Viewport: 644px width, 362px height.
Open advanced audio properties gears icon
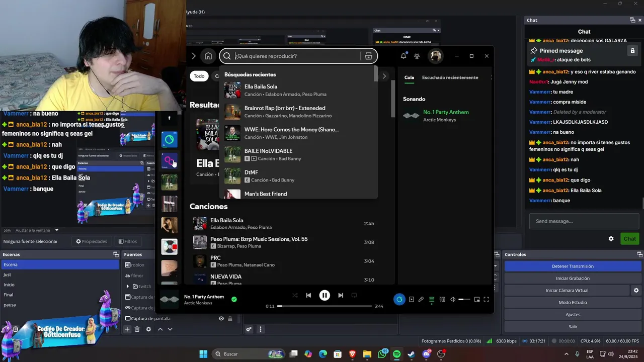pos(249,329)
